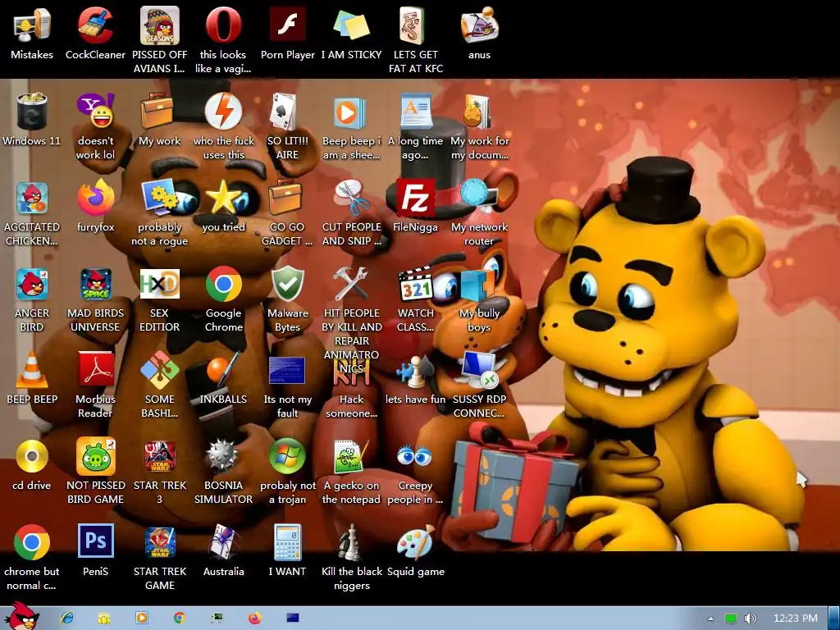Launch the Google Chrome desktop icon
Image resolution: width=840 pixels, height=630 pixels.
(223, 284)
